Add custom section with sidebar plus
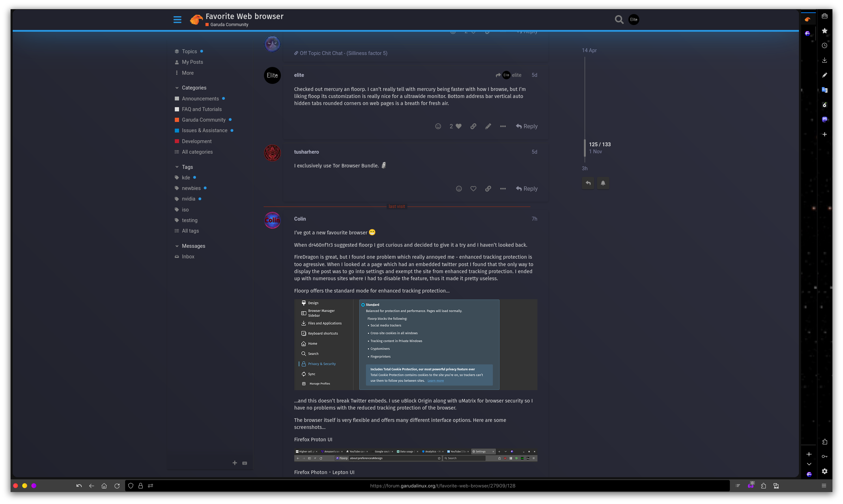The height and width of the screenshot is (504, 843). (235, 463)
